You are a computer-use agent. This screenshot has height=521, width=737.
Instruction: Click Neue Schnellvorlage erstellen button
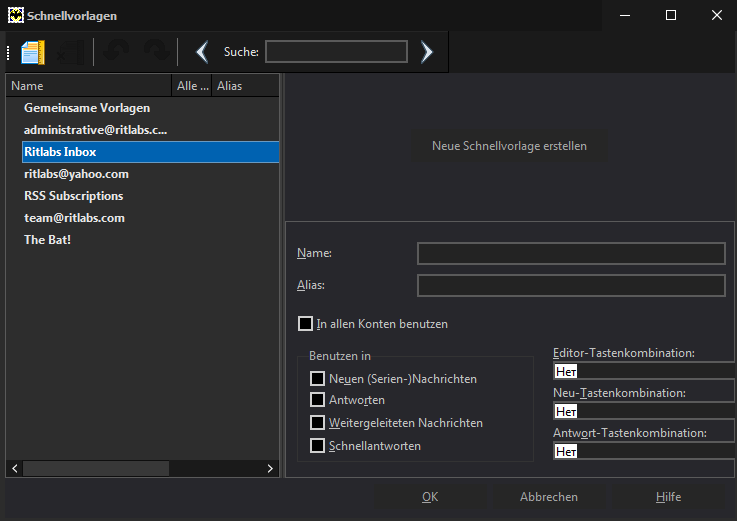tap(510, 146)
